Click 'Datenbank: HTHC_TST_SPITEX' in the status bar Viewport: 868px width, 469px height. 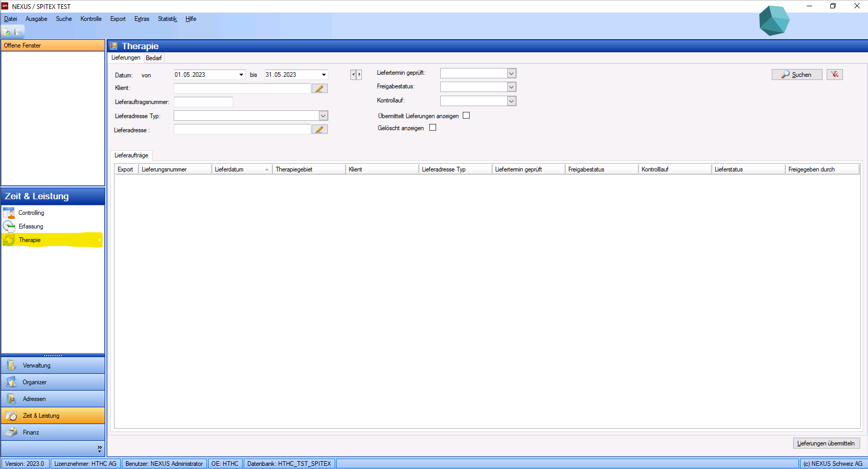(289, 464)
